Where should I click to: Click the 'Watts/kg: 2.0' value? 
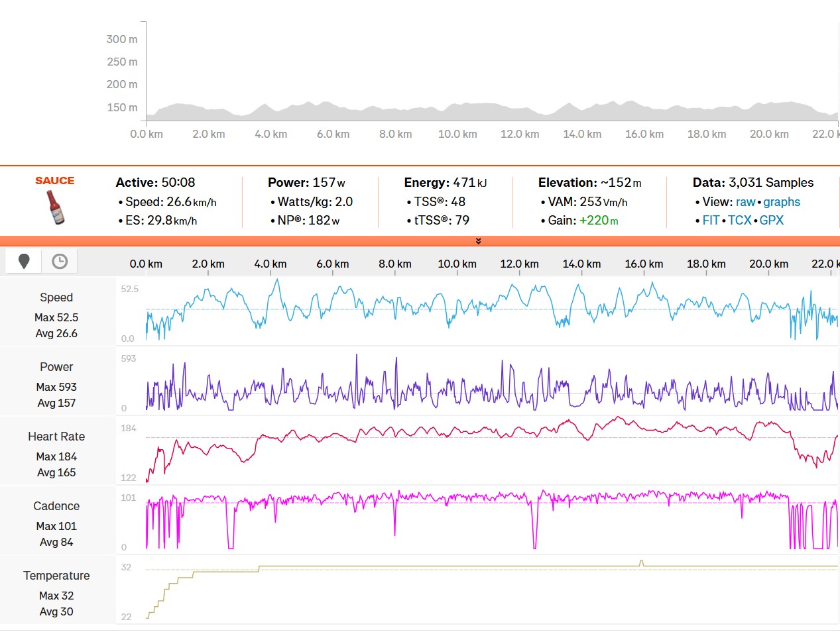point(315,202)
